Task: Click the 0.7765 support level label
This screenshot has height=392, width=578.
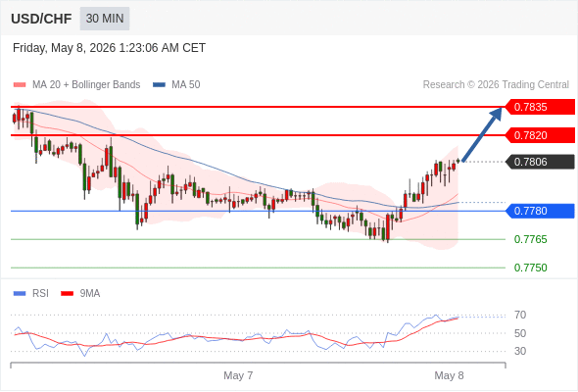Action: tap(530, 239)
